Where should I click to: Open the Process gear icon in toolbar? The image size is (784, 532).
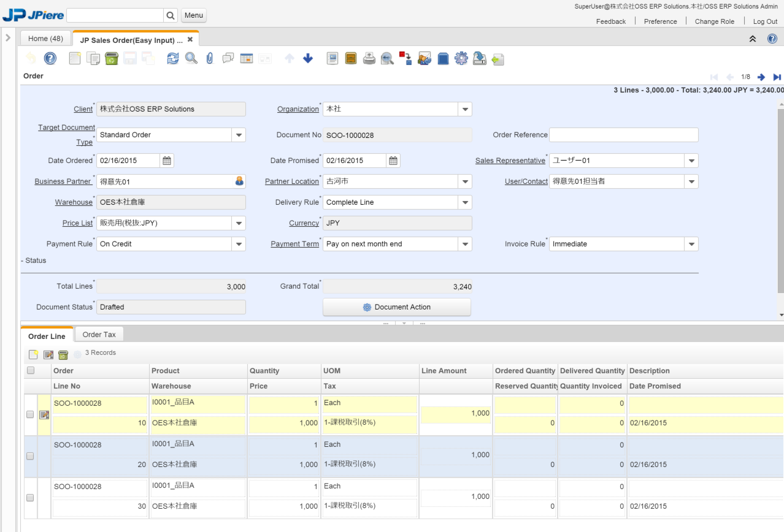coord(461,59)
